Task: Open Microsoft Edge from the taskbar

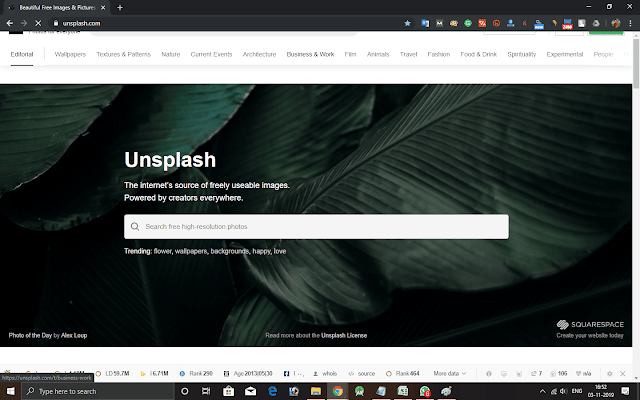Action: tap(272, 391)
